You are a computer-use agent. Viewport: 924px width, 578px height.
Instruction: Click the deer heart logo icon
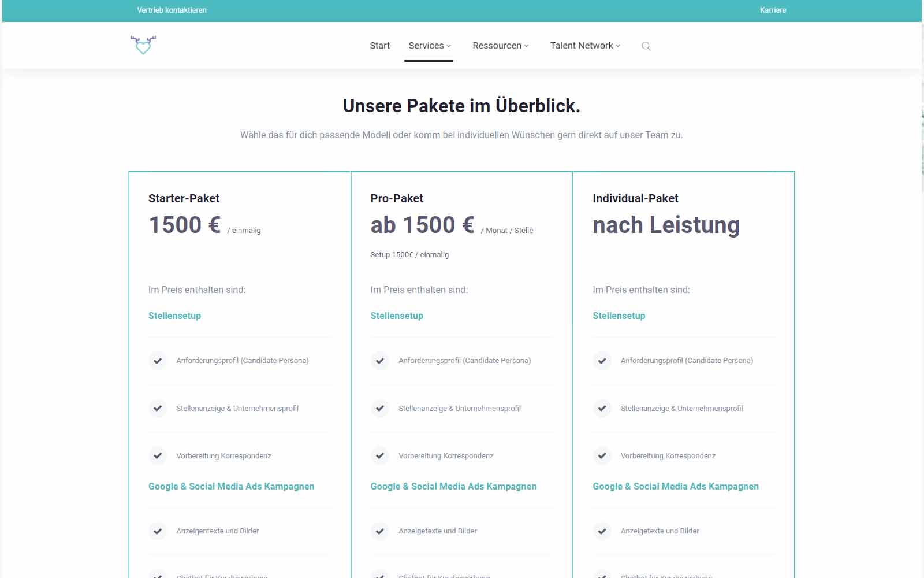pyautogui.click(x=143, y=45)
